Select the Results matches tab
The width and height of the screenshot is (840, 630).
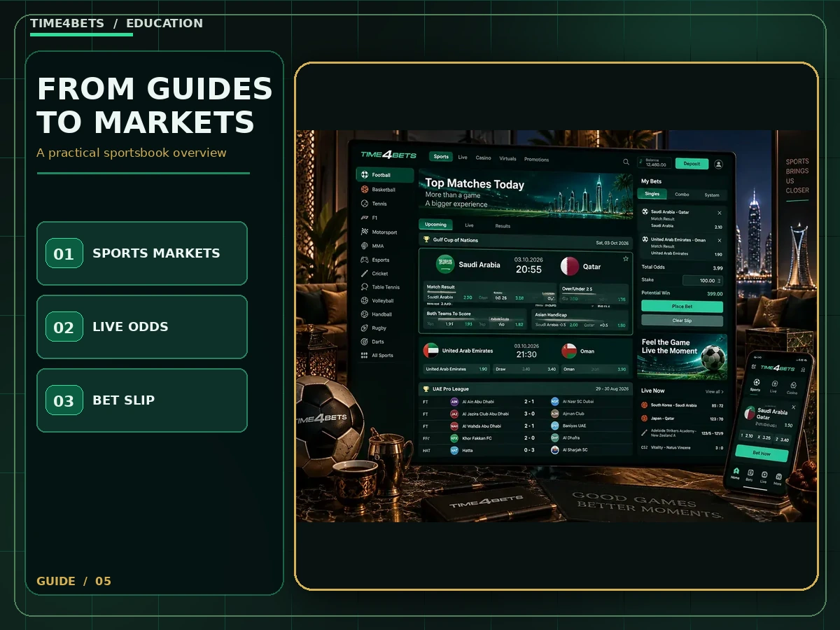(x=503, y=226)
